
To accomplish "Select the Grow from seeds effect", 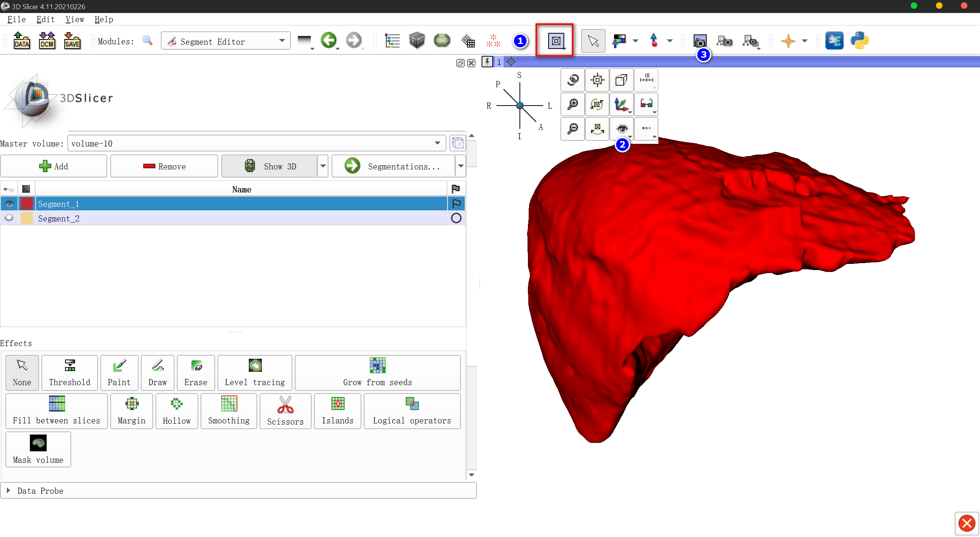I will (377, 373).
